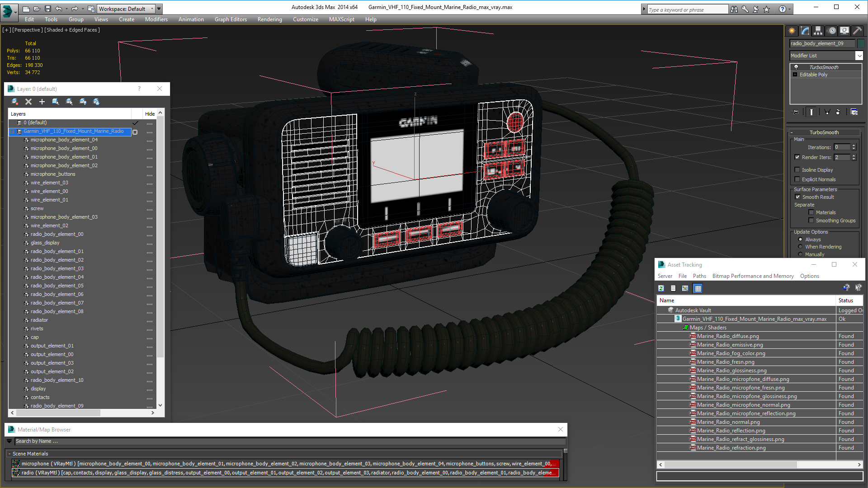Switch Asset Tracking to table view icon
The height and width of the screenshot is (488, 868).
coord(698,288)
